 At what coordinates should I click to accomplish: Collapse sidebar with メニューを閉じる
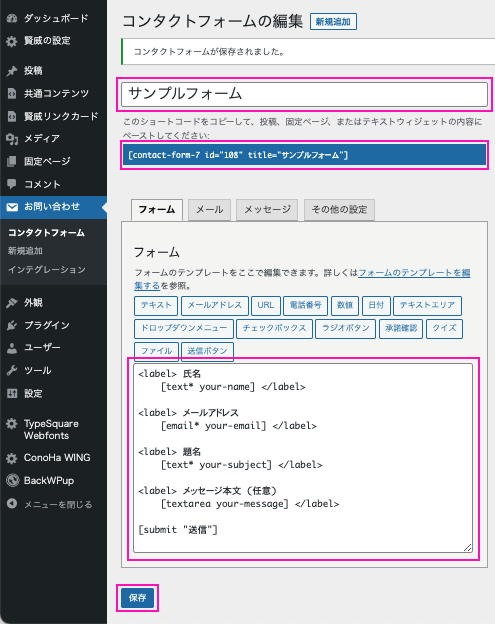click(53, 504)
